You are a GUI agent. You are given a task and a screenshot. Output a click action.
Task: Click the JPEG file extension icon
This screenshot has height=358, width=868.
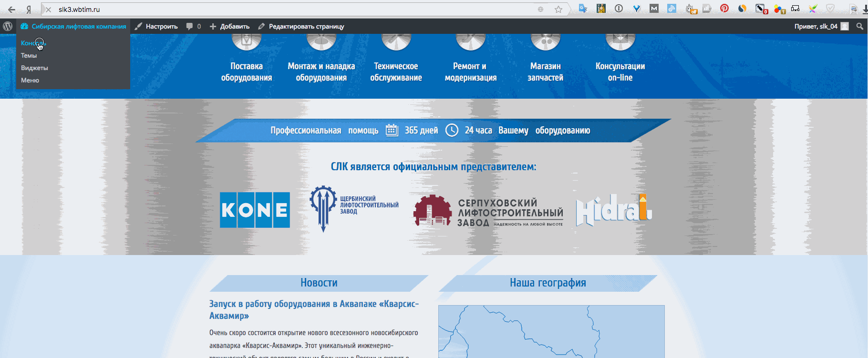click(853, 9)
